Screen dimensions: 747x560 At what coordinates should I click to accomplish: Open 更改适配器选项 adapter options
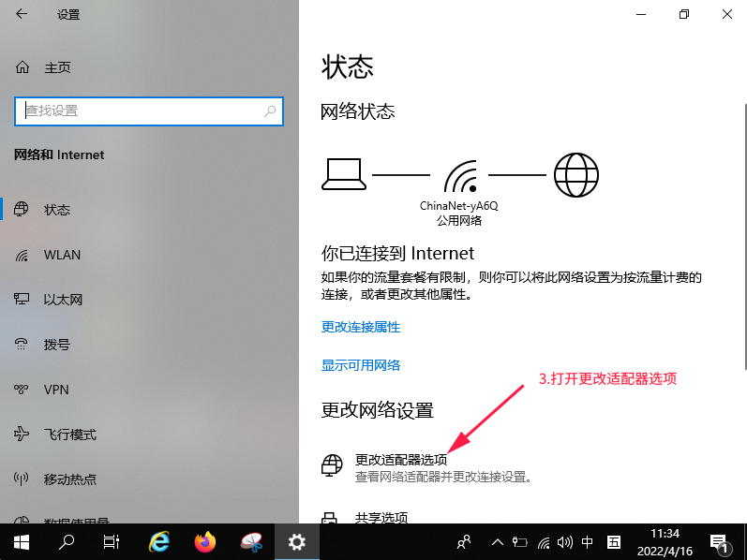401,461
